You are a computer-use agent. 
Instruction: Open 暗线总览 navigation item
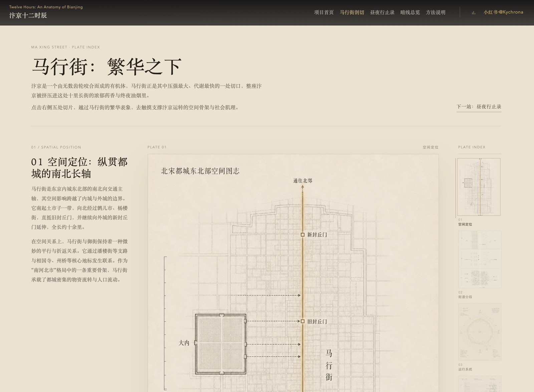410,12
